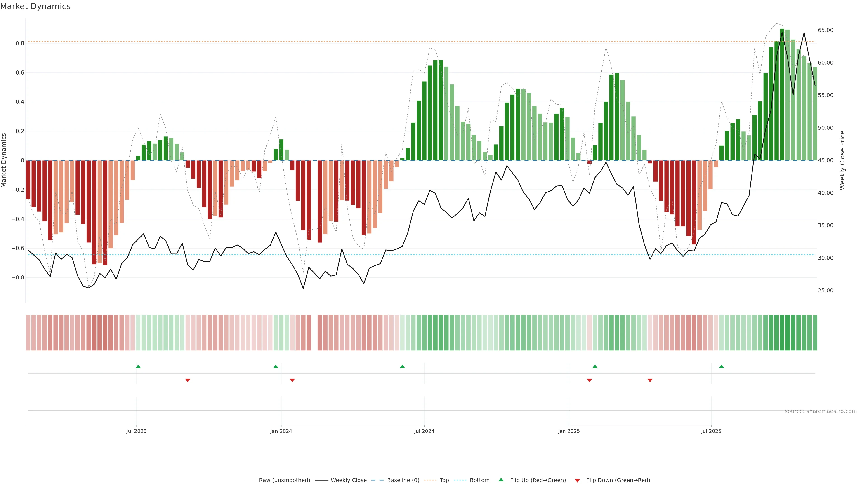The height and width of the screenshot is (488, 868).
Task: Click the Jul 2024 x-axis label
Action: [424, 431]
